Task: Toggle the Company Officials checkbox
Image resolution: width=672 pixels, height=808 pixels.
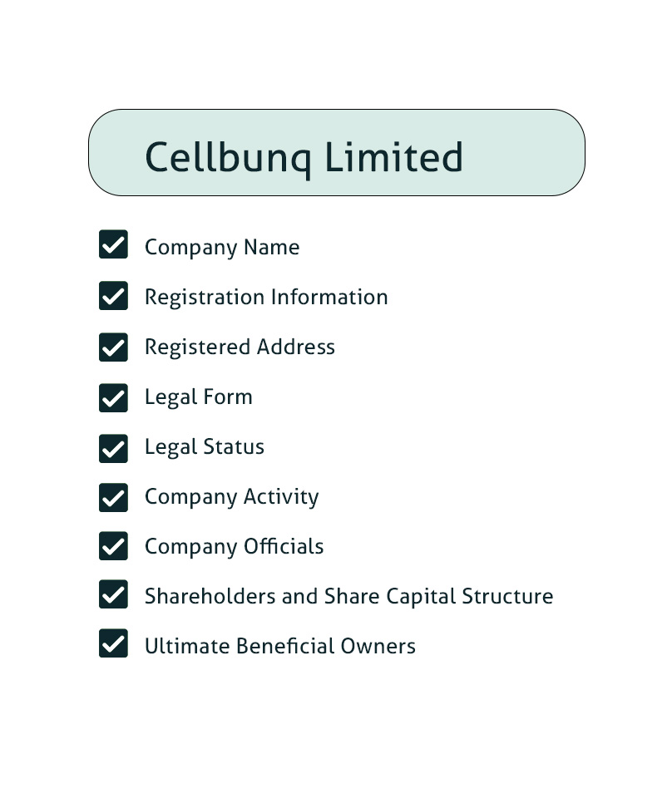Action: [113, 546]
